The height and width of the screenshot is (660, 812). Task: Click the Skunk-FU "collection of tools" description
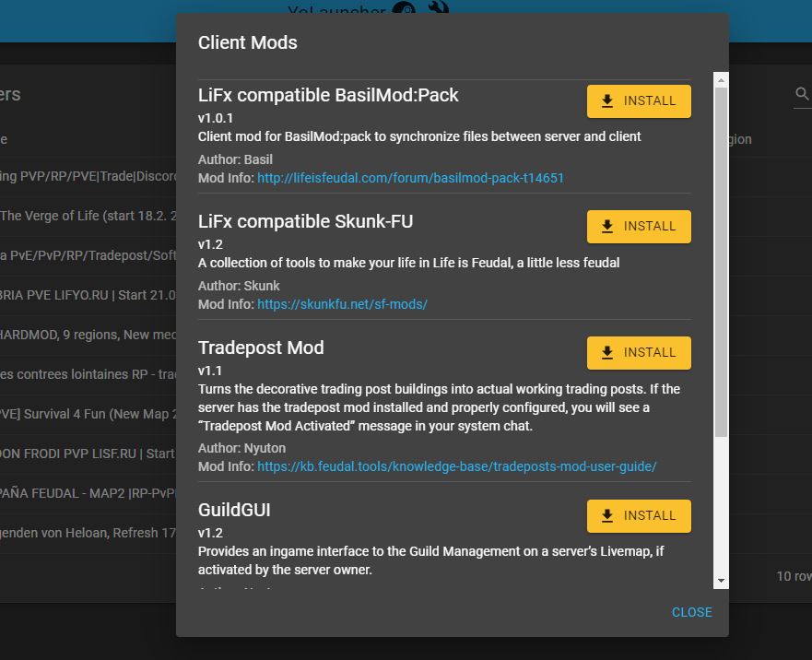click(408, 264)
